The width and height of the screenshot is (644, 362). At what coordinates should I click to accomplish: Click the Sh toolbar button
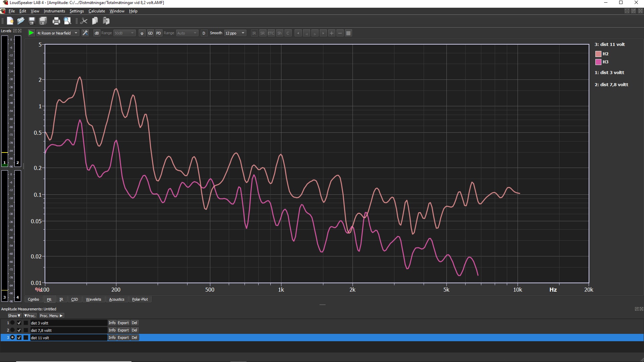(279, 33)
